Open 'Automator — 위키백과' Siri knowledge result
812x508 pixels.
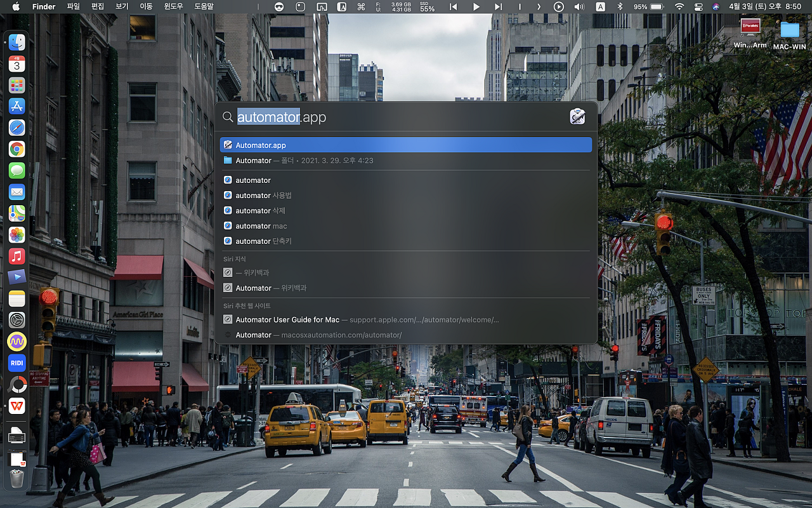point(406,288)
